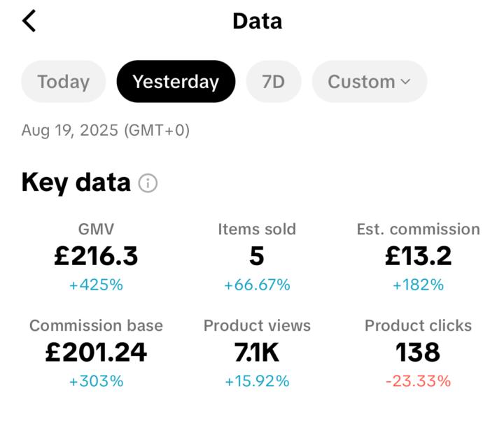This screenshot has width=504, height=426.
Task: Tap the back arrow icon
Action: pyautogui.click(x=29, y=21)
